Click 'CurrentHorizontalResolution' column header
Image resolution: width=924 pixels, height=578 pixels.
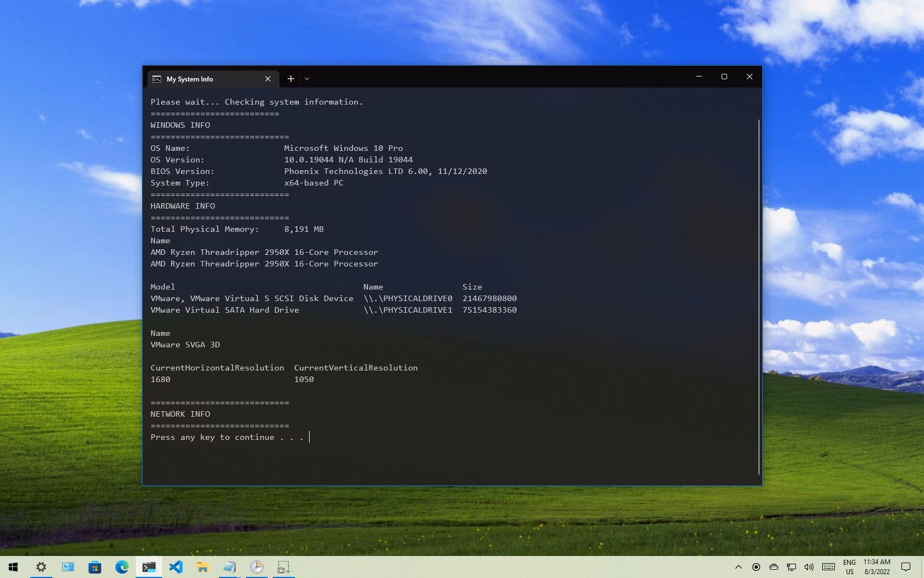(217, 368)
